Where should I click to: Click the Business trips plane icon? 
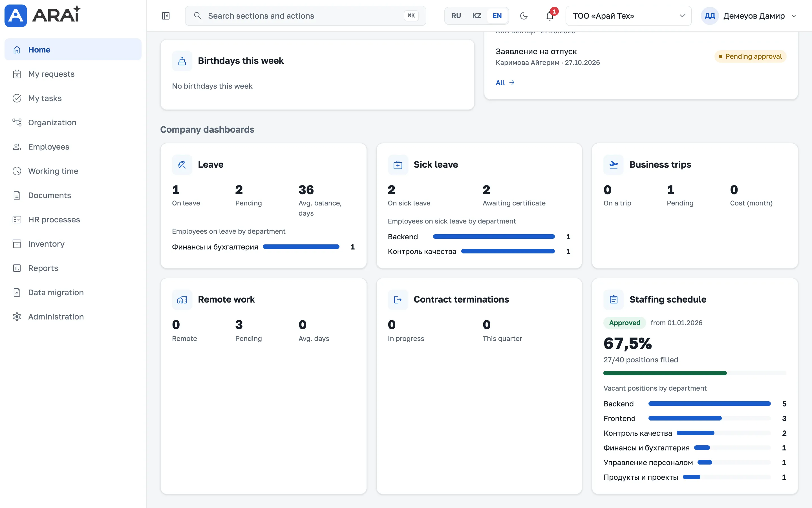pos(614,165)
